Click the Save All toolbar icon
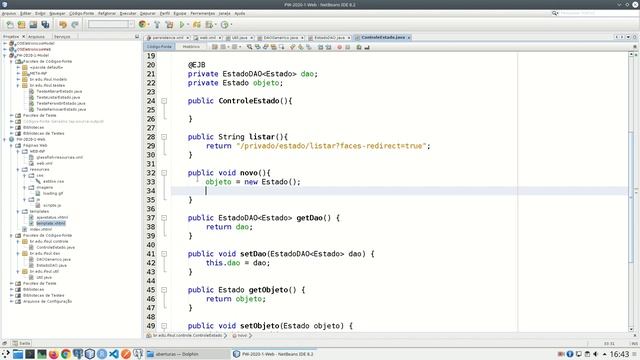This screenshot has height=360, width=640. coord(45,25)
